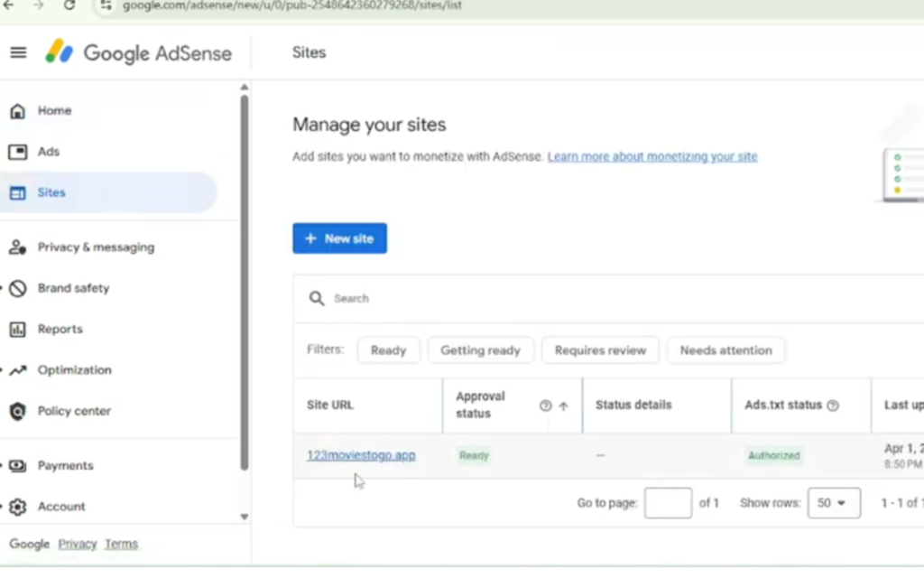Screen dimensions: 924x578
Task: Select Privacy & messaging in sidebar
Action: (96, 247)
